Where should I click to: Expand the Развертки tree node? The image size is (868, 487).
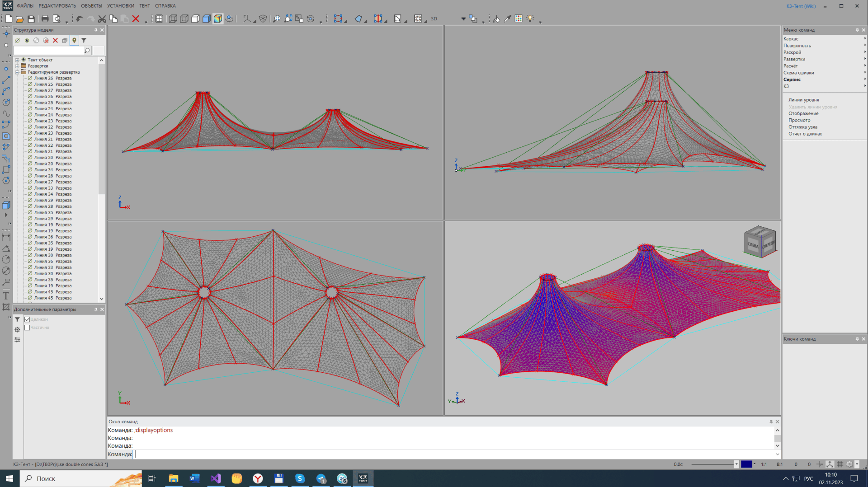coord(17,66)
